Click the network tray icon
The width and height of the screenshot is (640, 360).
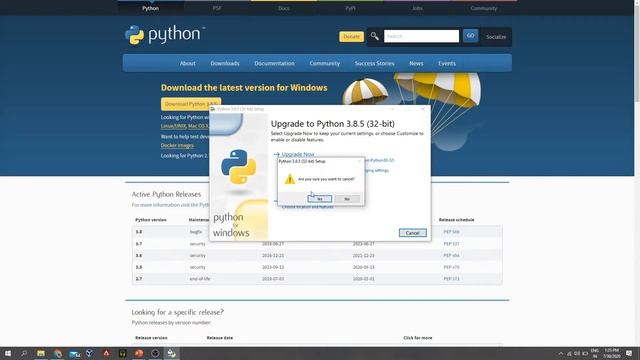[569, 353]
